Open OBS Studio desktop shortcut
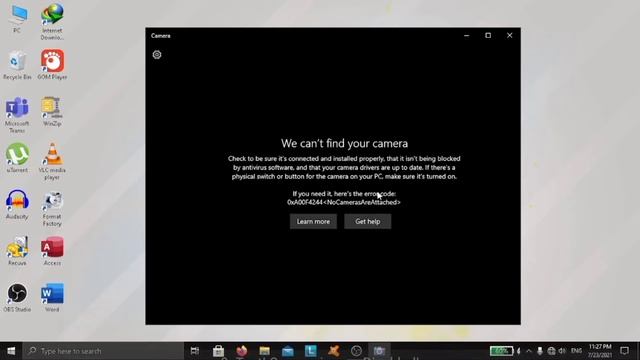 17,298
